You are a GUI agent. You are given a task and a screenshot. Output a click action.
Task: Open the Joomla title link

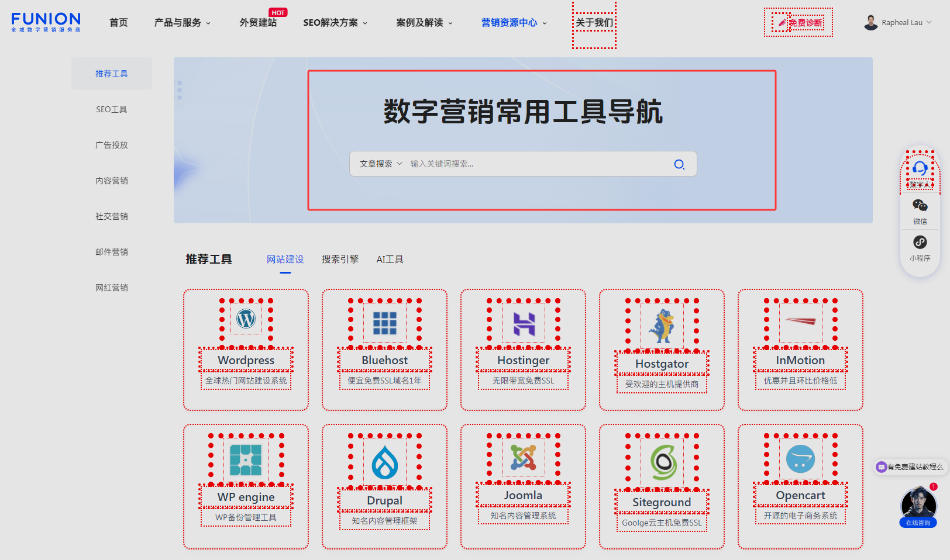click(524, 495)
